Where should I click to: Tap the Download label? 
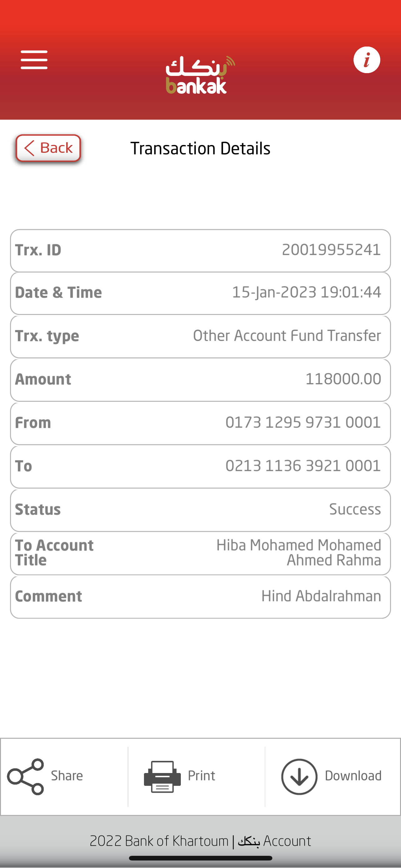point(353,776)
